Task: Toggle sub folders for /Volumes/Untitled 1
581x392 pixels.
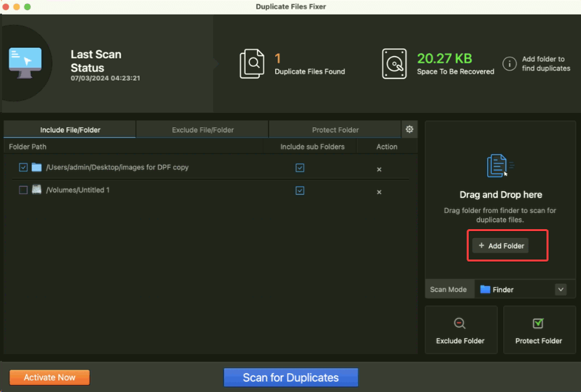Action: tap(300, 191)
